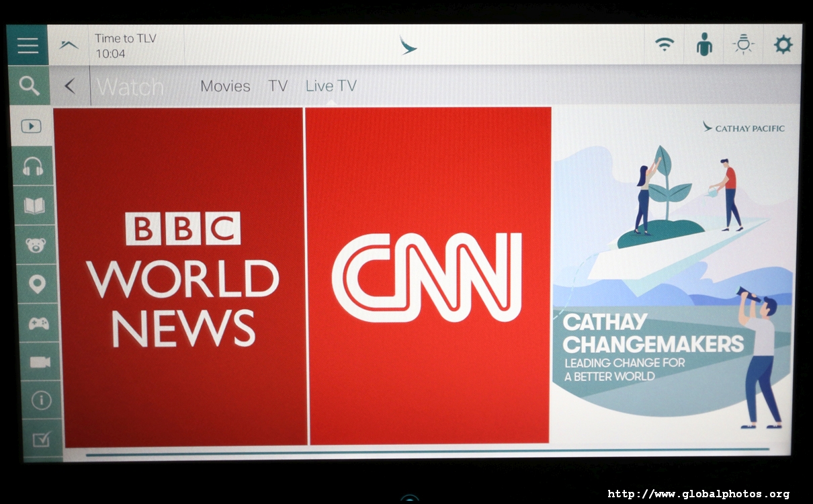The width and height of the screenshot is (813, 504).
Task: Select the CNN live channel tile
Action: [428, 277]
